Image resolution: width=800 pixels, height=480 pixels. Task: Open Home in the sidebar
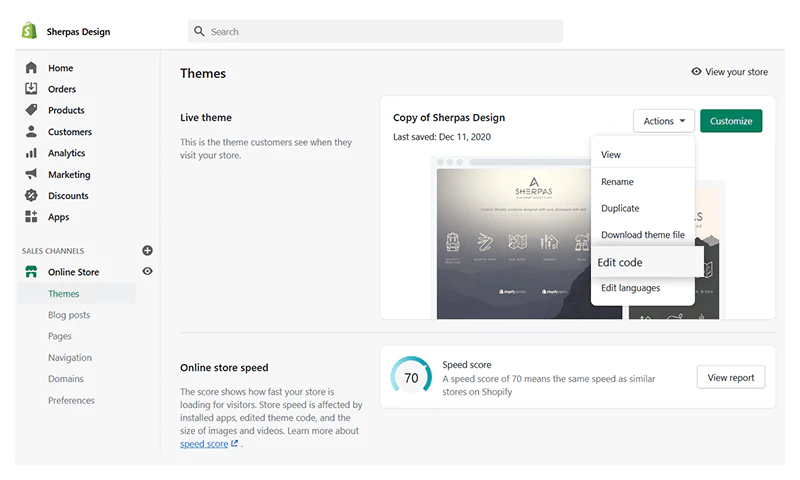click(61, 68)
